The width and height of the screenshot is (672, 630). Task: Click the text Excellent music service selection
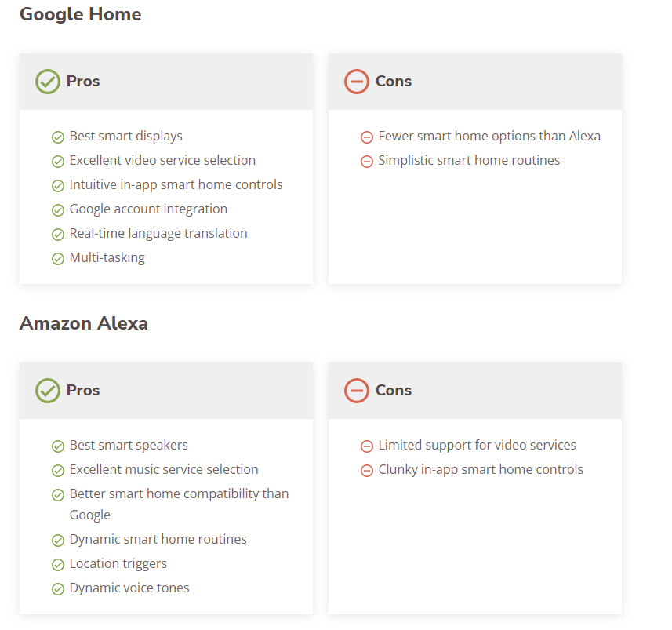[x=164, y=469]
